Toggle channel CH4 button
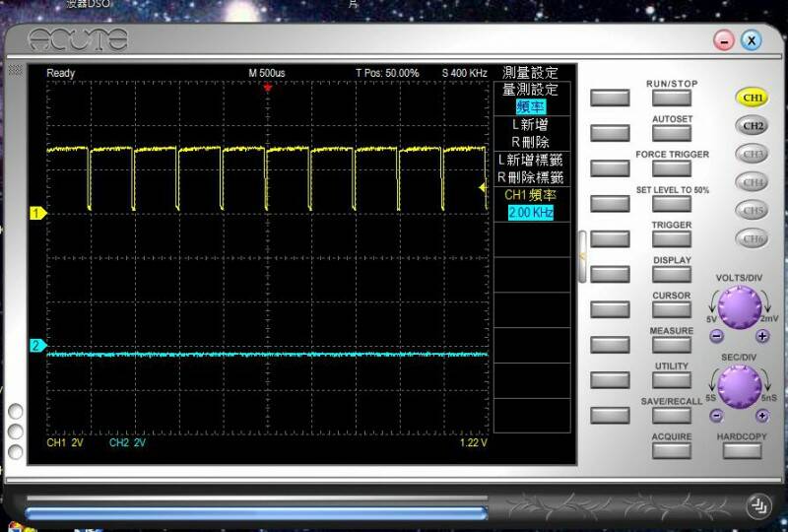 [x=753, y=182]
